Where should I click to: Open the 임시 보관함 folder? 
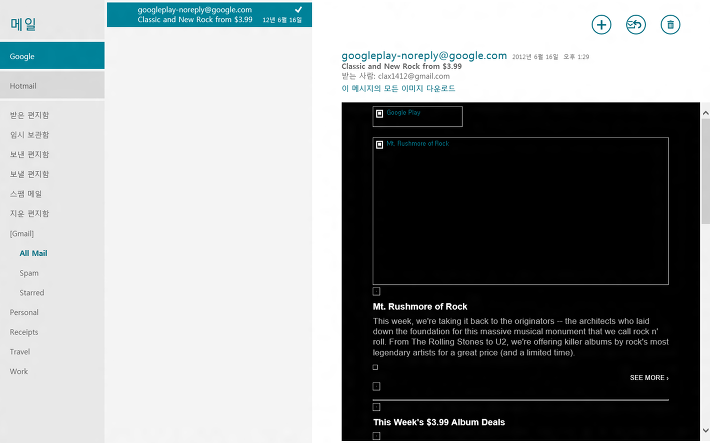click(x=29, y=135)
